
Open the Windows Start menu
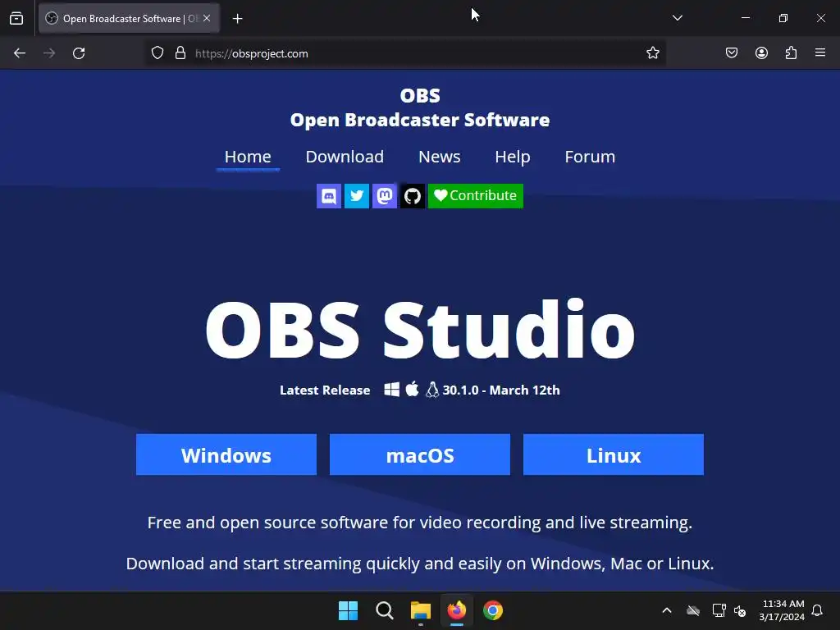tap(348, 610)
